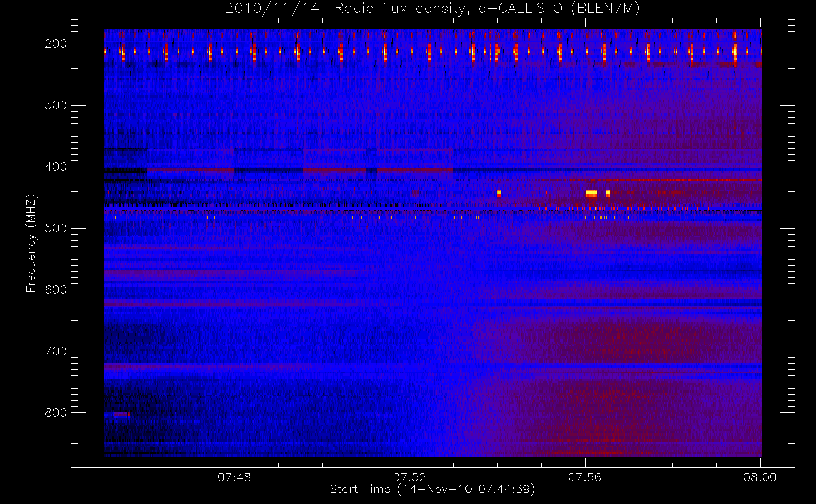Click the 700 frequency tick label
The height and width of the screenshot is (504, 816).
click(x=55, y=351)
